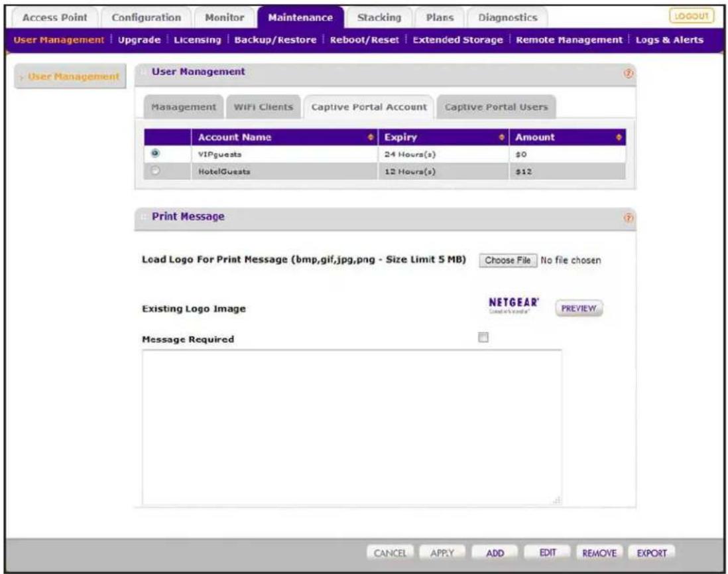Click Choose File for logo upload
The height and width of the screenshot is (574, 728).
508,260
